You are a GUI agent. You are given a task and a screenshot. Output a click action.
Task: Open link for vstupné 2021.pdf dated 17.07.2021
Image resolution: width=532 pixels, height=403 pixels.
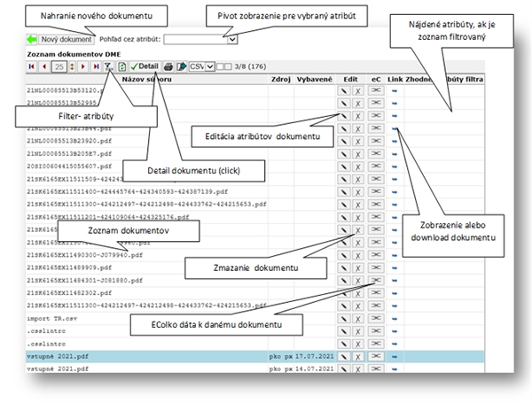pos(395,357)
